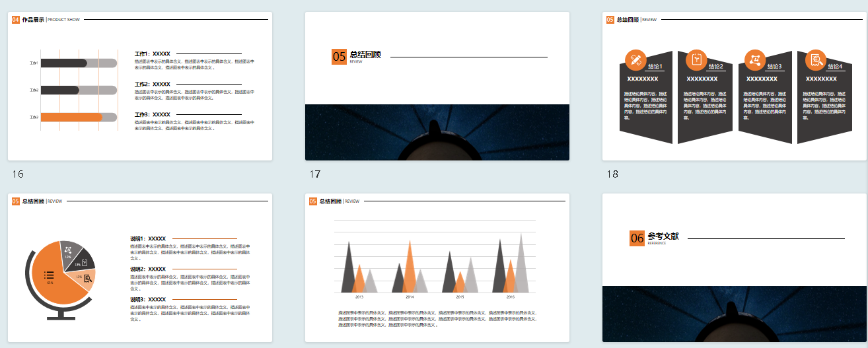Select the 06 参考文献 section slide
The image size is (868, 348).
pyautogui.click(x=735, y=267)
